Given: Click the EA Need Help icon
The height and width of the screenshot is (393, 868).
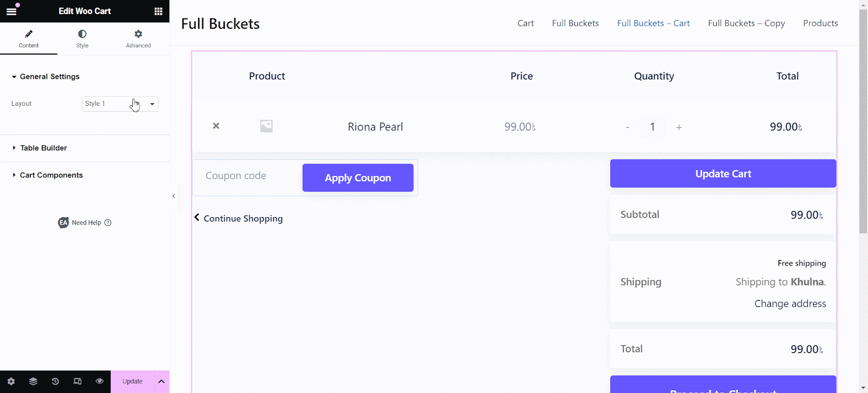Looking at the screenshot, I should 63,223.
